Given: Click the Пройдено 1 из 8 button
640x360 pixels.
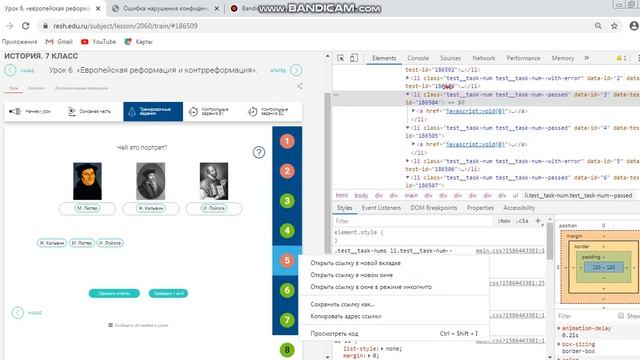Looking at the screenshot, I should click(x=168, y=293).
